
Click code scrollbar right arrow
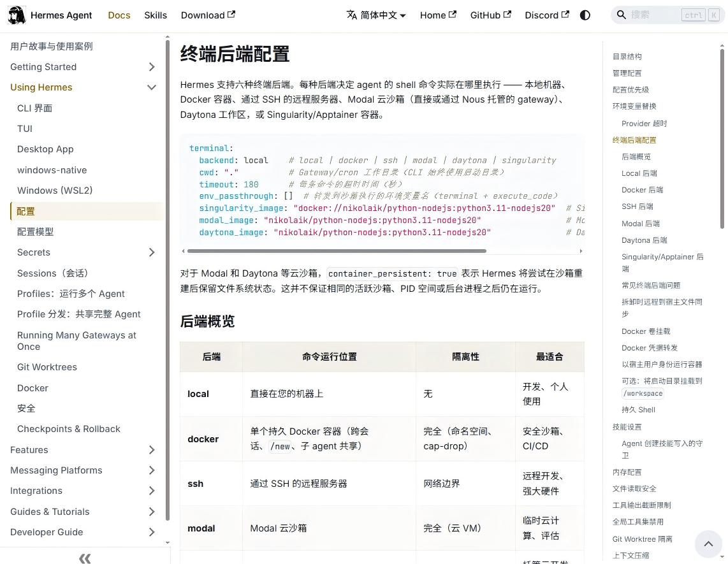(x=581, y=250)
